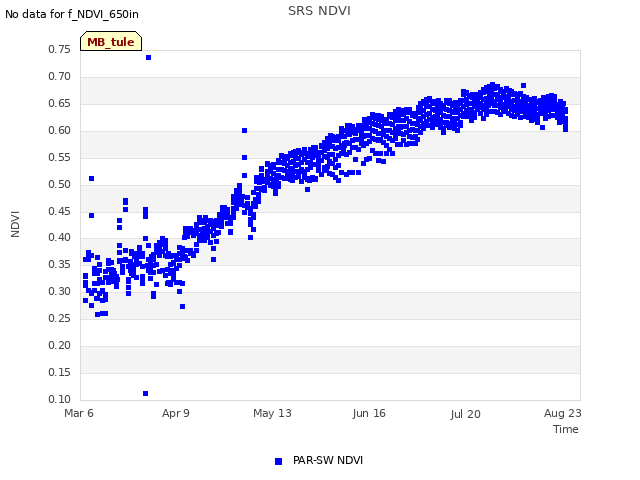This screenshot has height=480, width=640.
Task: Click the 0.15 y-axis tick label
Action: 60,372
